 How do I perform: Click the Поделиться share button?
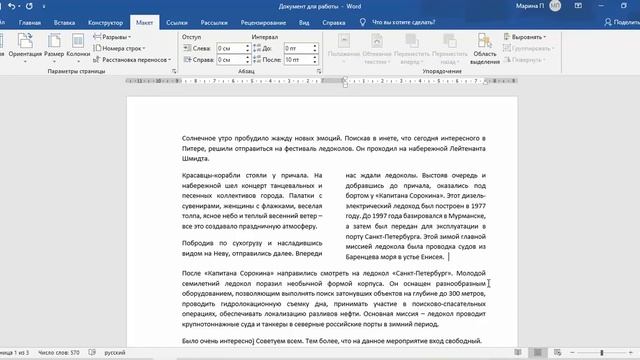[621, 22]
